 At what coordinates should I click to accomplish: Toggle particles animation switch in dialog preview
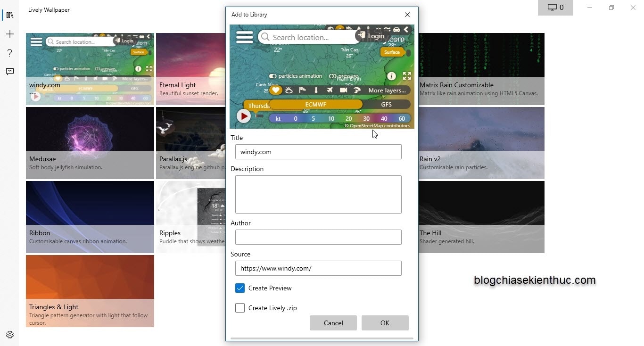coord(272,76)
